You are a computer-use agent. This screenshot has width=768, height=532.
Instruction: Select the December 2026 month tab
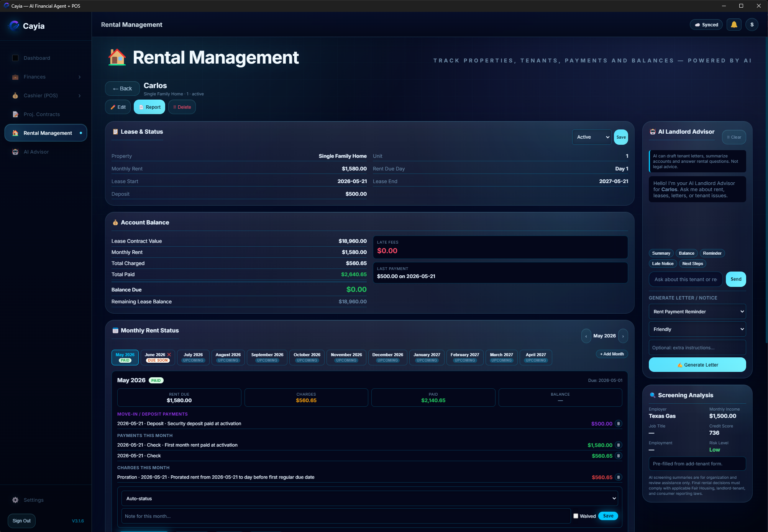coord(387,357)
